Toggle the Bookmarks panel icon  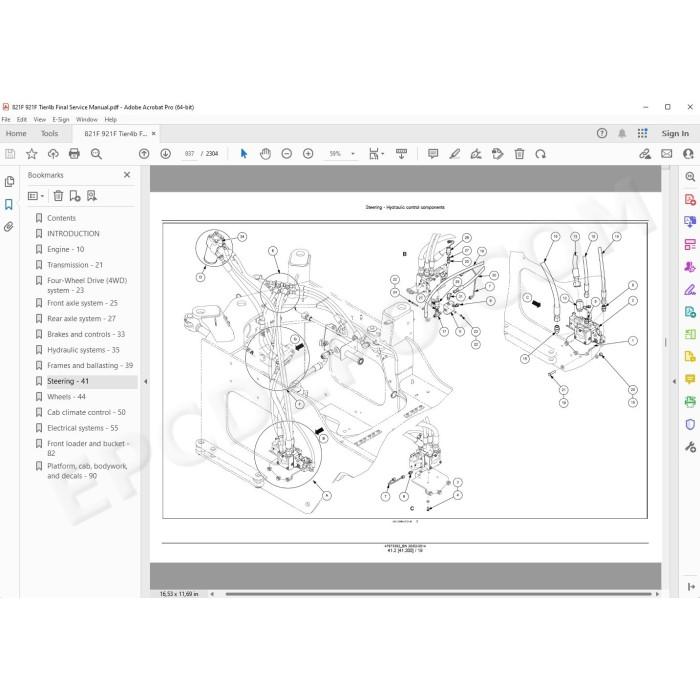pyautogui.click(x=8, y=204)
